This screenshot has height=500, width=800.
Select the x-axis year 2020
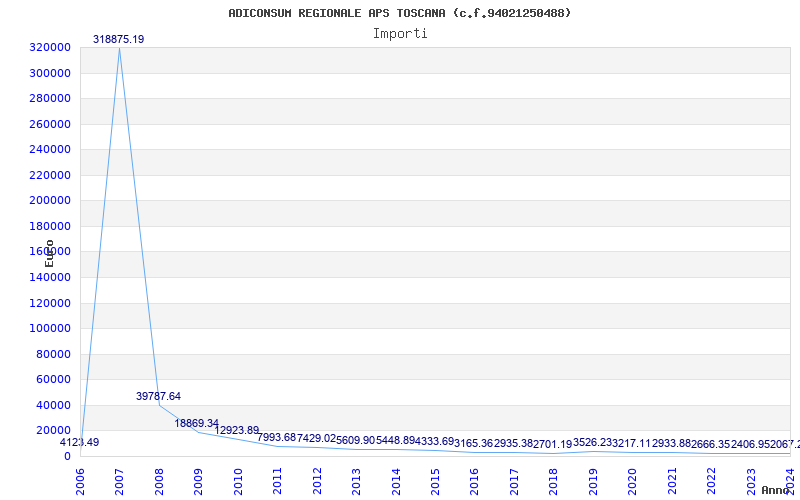click(x=633, y=482)
